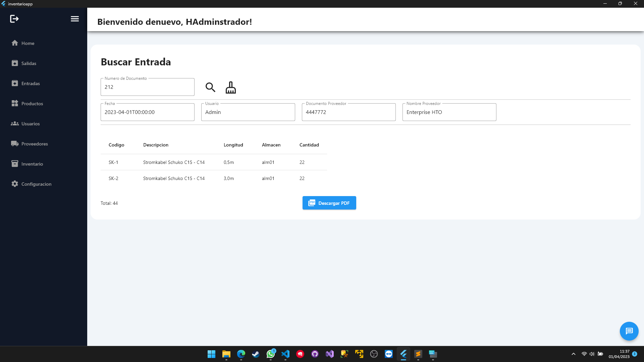The height and width of the screenshot is (362, 644).
Task: Focus the Numero de Documento field
Action: coord(148,87)
